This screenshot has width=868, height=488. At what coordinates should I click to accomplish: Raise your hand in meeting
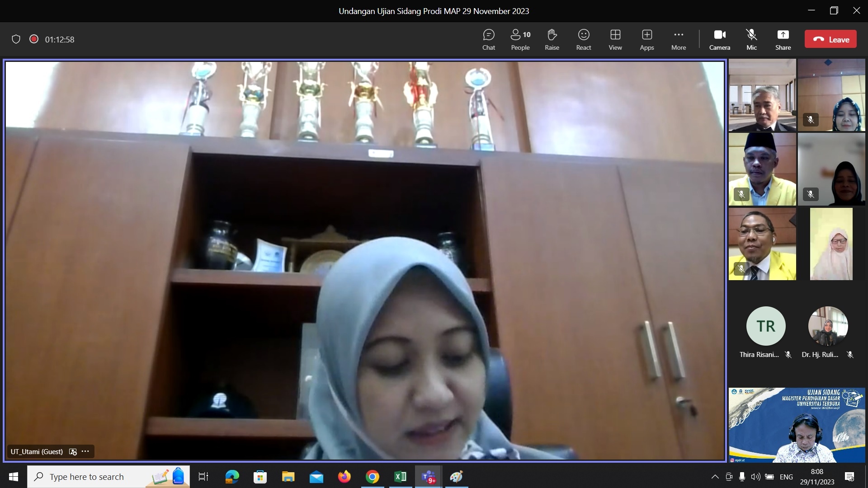(552, 39)
